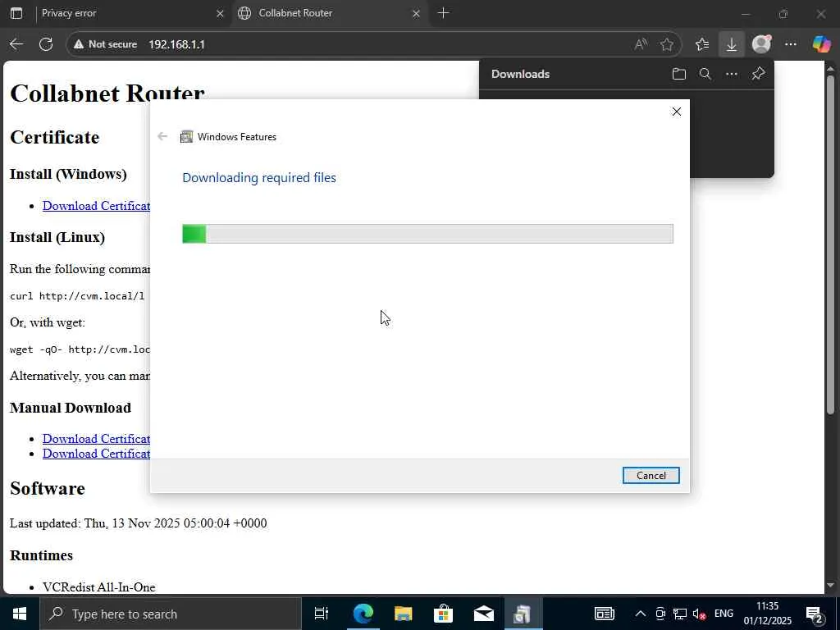This screenshot has width=840, height=630.
Task: Click the scrollbar down arrow
Action: click(830, 586)
